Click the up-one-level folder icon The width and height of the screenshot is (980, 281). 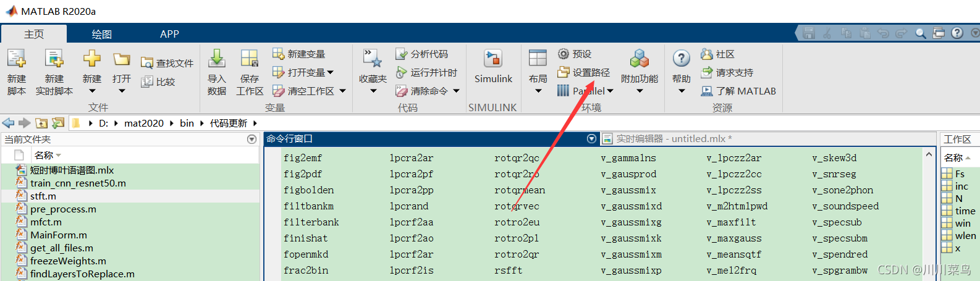(x=41, y=123)
